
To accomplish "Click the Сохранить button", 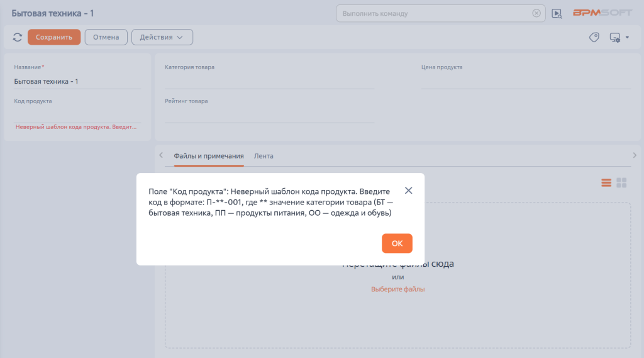I will pos(54,38).
